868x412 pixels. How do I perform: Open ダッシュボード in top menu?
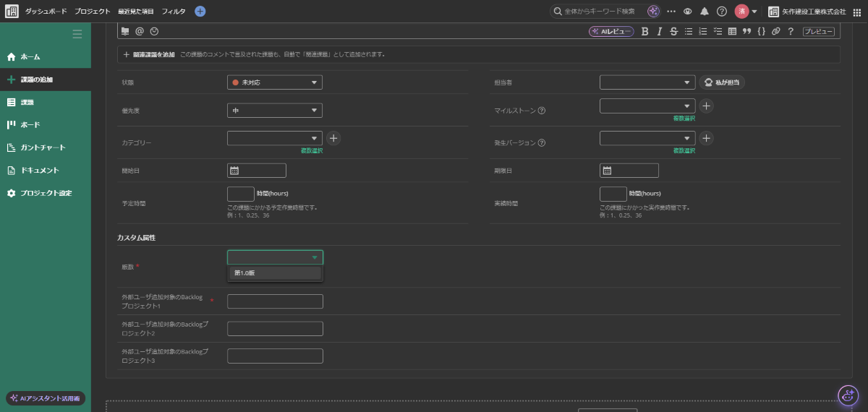pyautogui.click(x=46, y=12)
